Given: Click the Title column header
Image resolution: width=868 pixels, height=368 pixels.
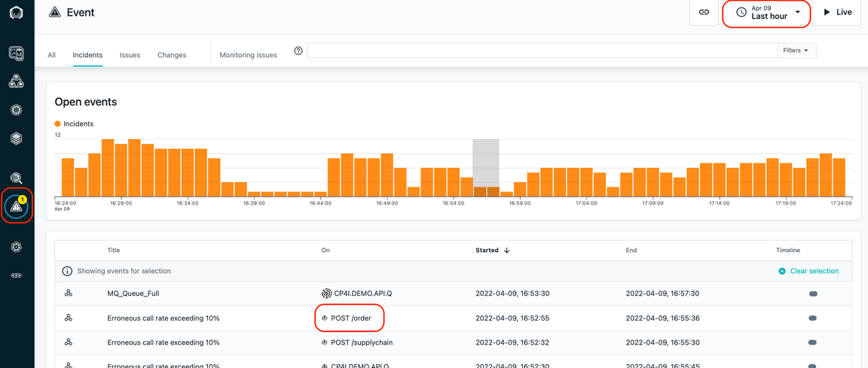Looking at the screenshot, I should tap(114, 251).
